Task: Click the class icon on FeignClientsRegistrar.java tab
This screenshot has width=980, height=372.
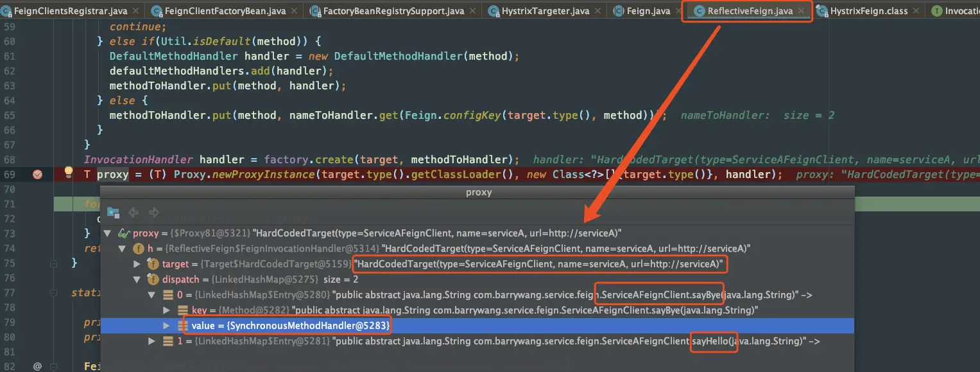Action: coord(5,11)
